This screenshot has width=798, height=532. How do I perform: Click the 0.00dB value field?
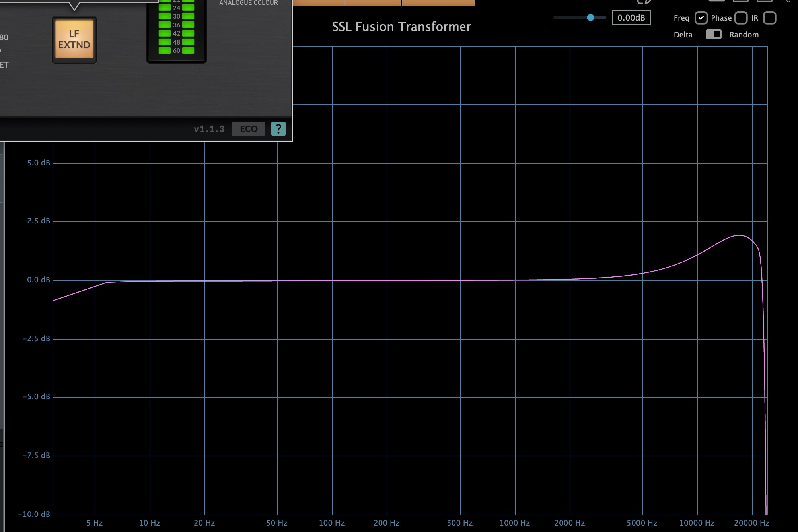(631, 18)
